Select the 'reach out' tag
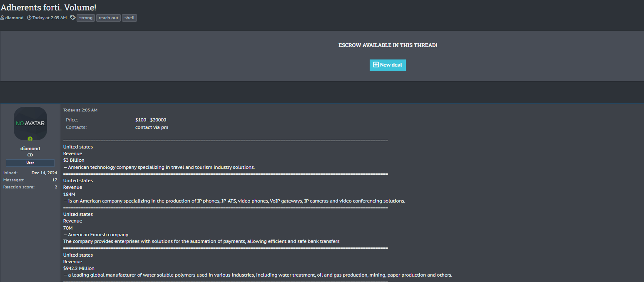The image size is (644, 282). (x=108, y=18)
